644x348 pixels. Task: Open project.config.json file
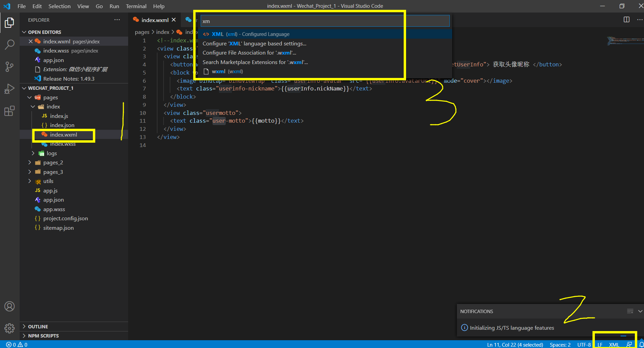pyautogui.click(x=74, y=218)
